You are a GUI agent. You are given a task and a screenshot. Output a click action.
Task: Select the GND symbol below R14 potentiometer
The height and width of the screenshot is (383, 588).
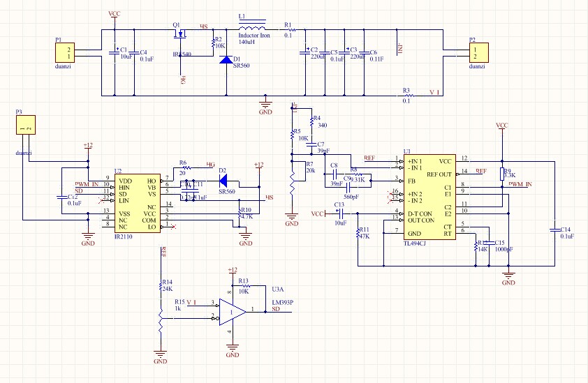pyautogui.click(x=160, y=356)
